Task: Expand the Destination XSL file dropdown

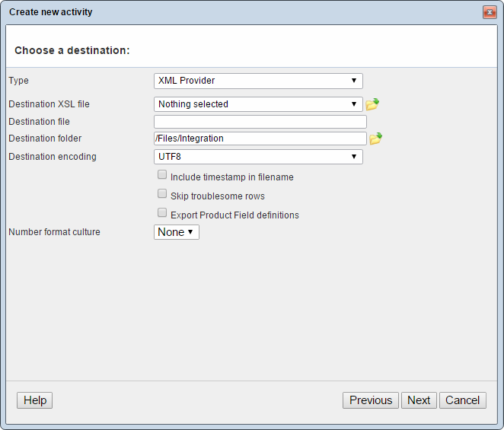Action: point(258,104)
